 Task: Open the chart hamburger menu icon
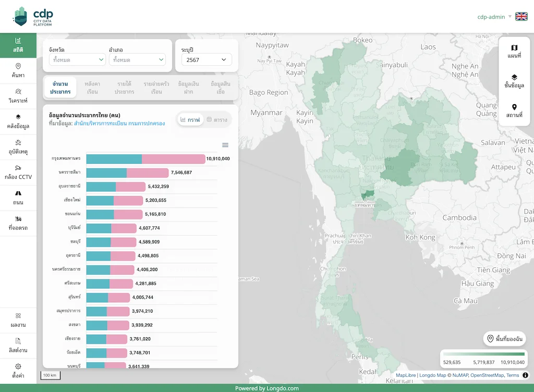225,145
